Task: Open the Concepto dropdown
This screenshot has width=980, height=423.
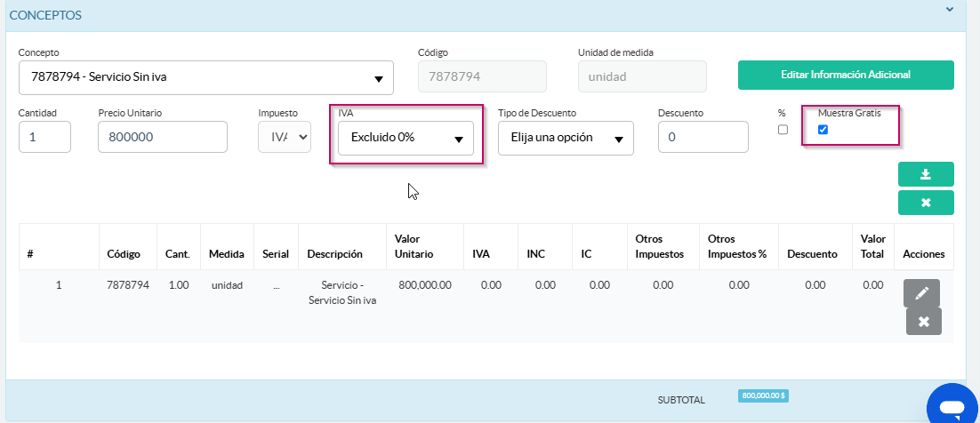Action: (x=205, y=77)
